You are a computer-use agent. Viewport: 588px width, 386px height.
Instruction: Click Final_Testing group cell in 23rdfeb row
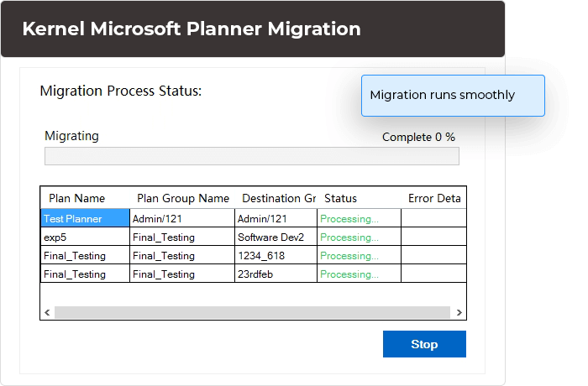point(182,274)
